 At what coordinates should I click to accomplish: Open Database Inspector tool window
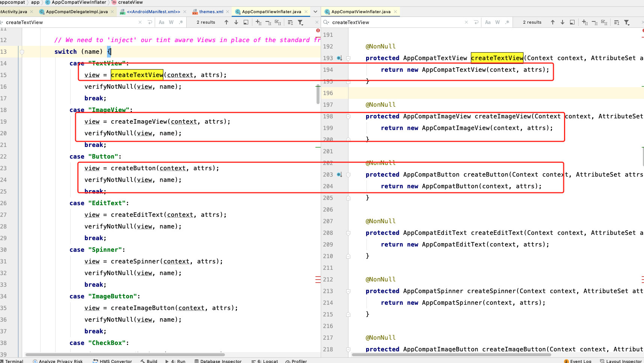(x=218, y=361)
